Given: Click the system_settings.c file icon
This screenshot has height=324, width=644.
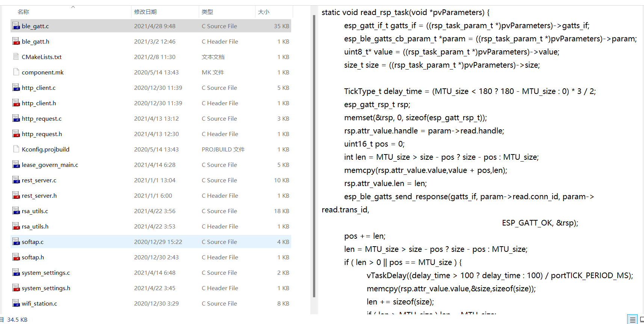Looking at the screenshot, I should pos(16,273).
